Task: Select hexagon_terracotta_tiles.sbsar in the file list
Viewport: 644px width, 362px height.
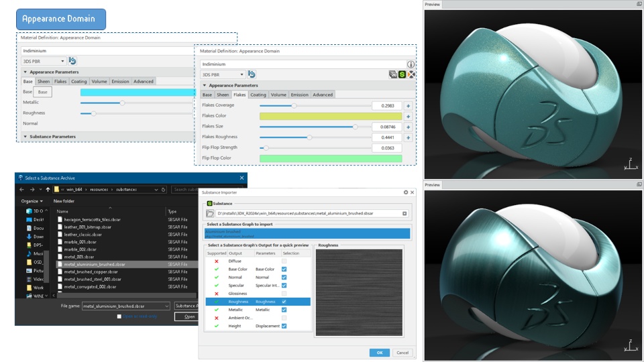Action: (x=92, y=220)
